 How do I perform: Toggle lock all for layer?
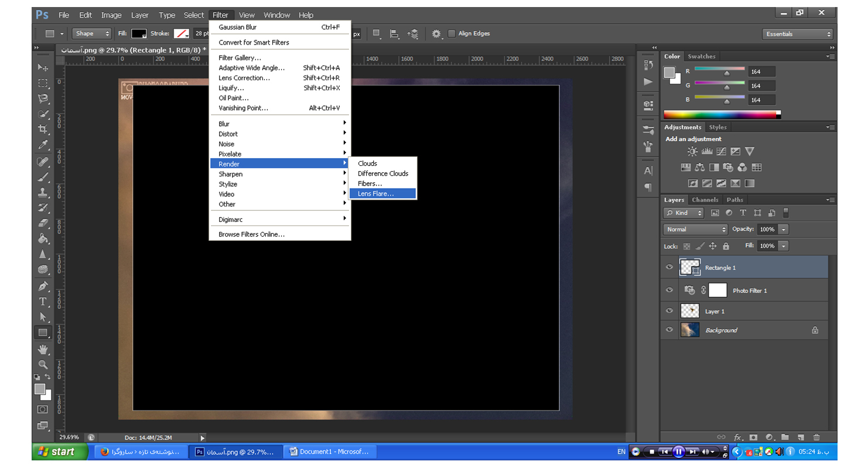[726, 246]
